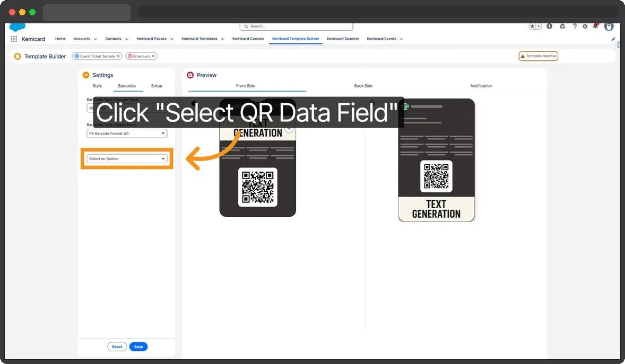Remove the Brian Lam pill

153,56
